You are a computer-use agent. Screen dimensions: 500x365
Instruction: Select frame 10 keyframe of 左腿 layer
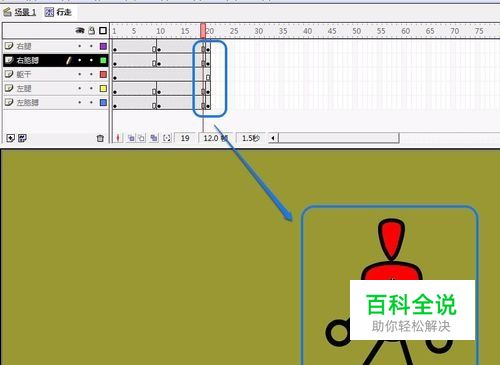coord(159,91)
